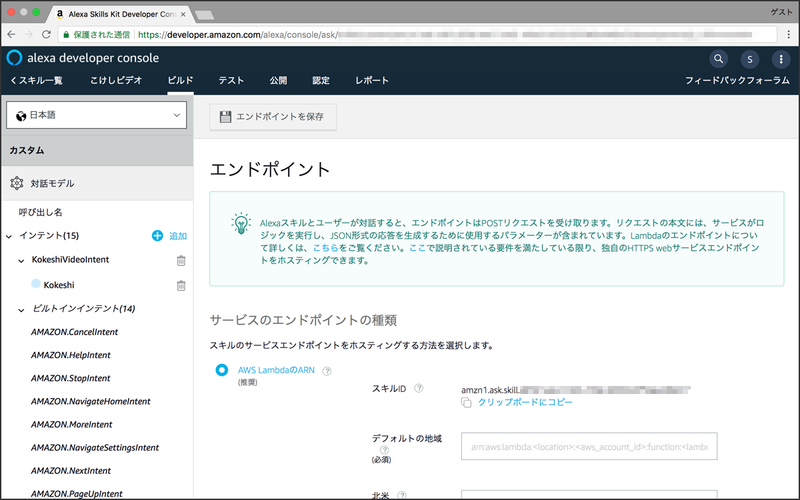Open the こけしビデオ tab
This screenshot has height=500, width=800.
(116, 81)
